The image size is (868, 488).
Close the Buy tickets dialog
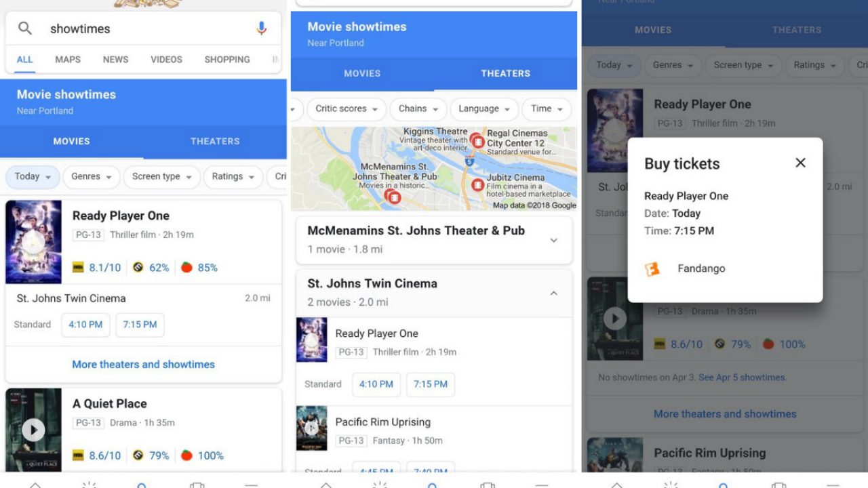(800, 163)
